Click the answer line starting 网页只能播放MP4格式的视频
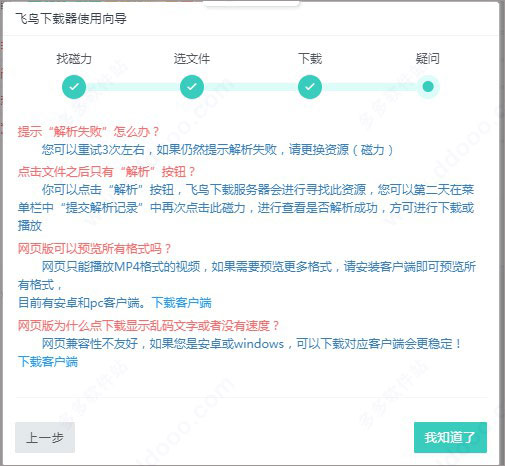This screenshot has height=466, width=505. click(259, 267)
